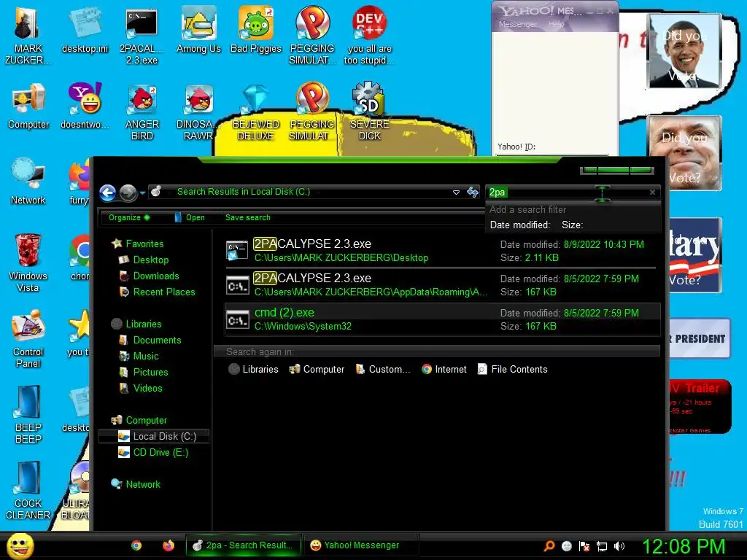This screenshot has width=747, height=560.
Task: Open Music library in sidebar
Action: click(x=139, y=356)
